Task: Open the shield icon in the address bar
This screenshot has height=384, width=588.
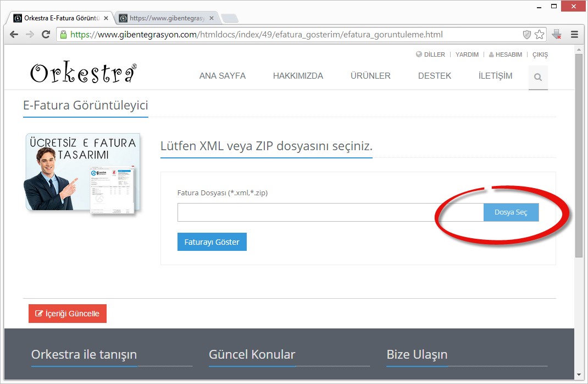Action: [x=526, y=34]
